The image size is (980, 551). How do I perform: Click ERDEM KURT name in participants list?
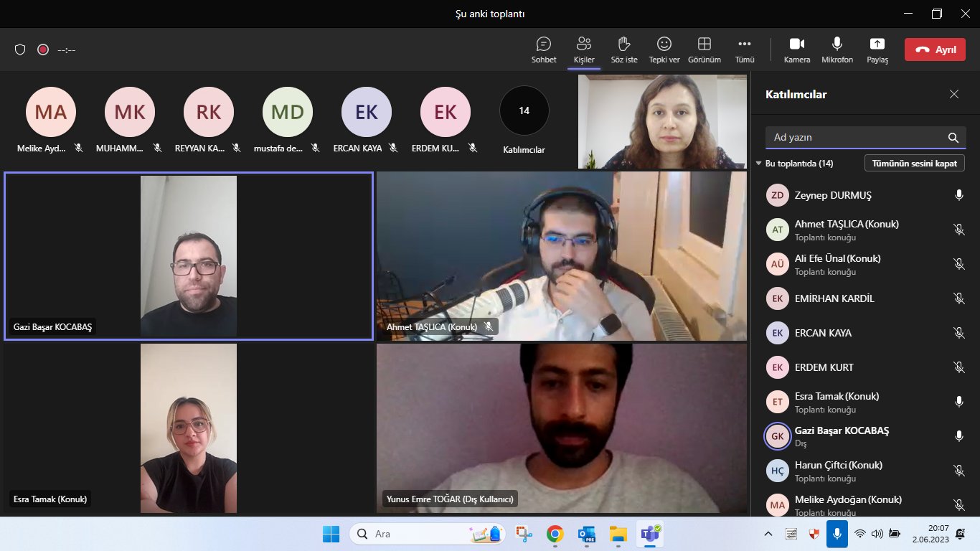[824, 367]
